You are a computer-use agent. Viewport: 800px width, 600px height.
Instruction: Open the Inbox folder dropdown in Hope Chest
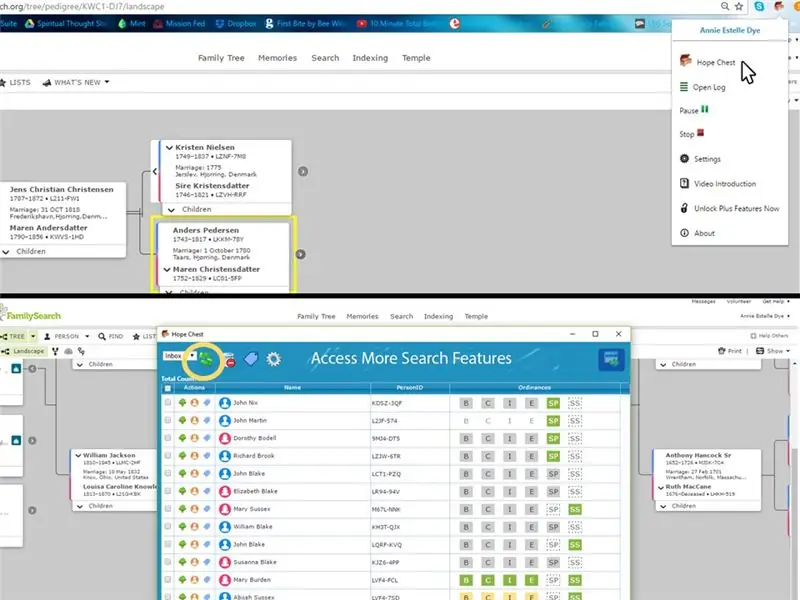click(180, 356)
